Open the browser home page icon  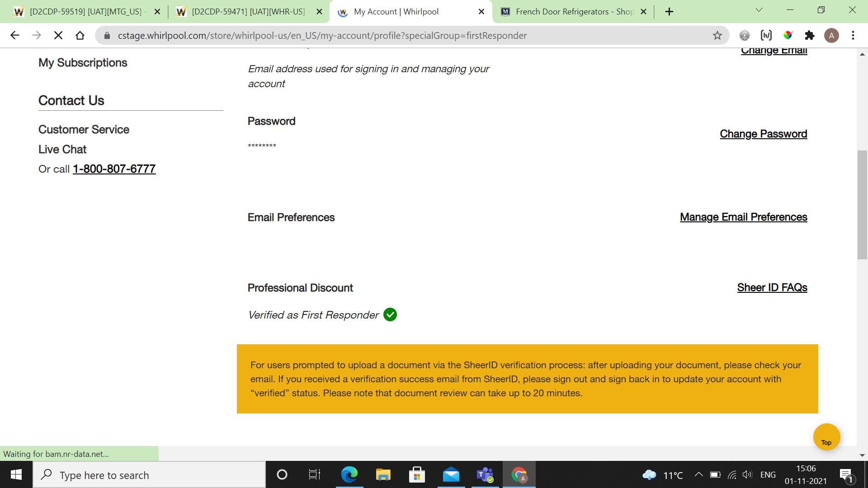(x=80, y=35)
